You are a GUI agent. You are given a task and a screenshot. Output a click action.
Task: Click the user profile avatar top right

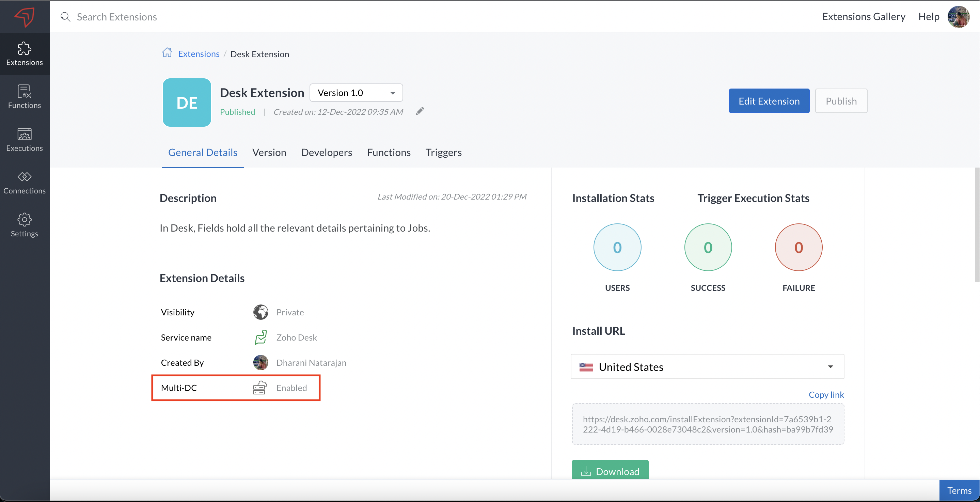pos(958,17)
